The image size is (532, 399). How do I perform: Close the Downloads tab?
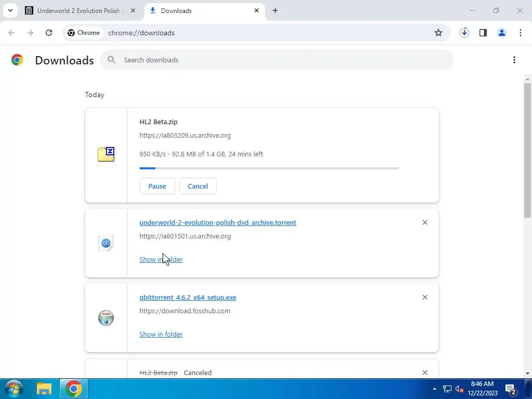257,11
